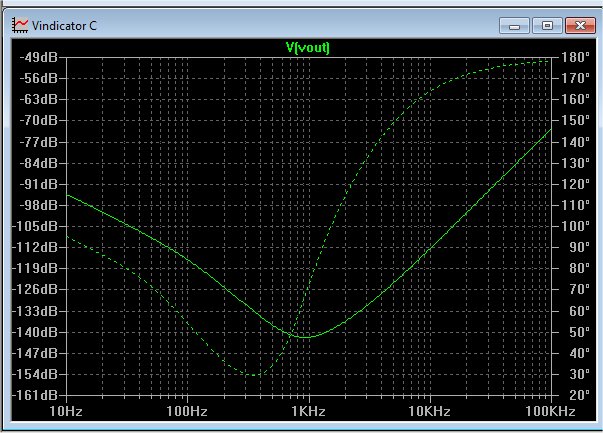Click the solid magnitude curve minimum near 1KHz

[305, 337]
